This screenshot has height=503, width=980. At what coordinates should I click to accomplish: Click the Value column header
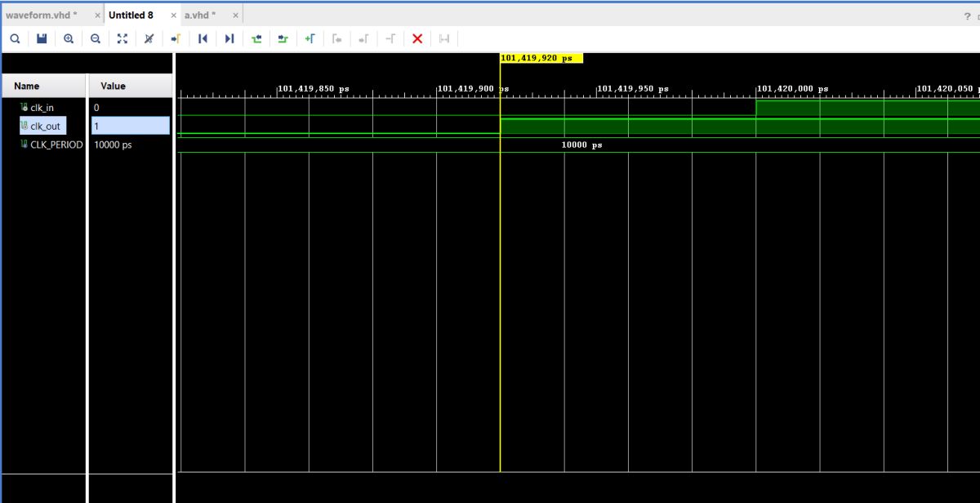129,86
